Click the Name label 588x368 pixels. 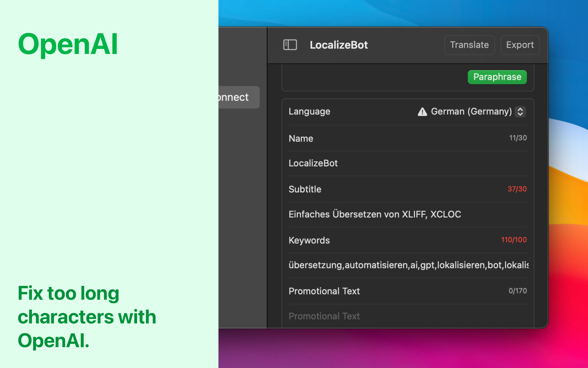coord(301,138)
